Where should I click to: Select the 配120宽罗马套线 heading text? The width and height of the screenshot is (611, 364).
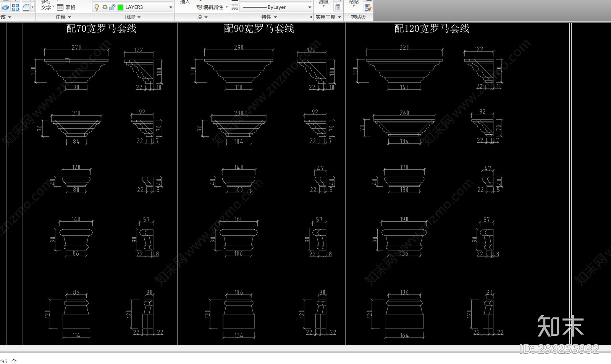(432, 28)
